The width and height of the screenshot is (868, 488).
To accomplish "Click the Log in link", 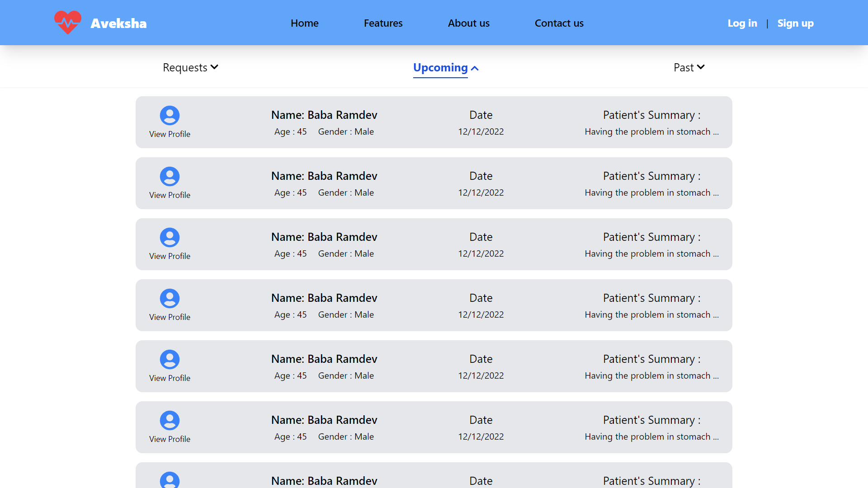I will 742,23.
